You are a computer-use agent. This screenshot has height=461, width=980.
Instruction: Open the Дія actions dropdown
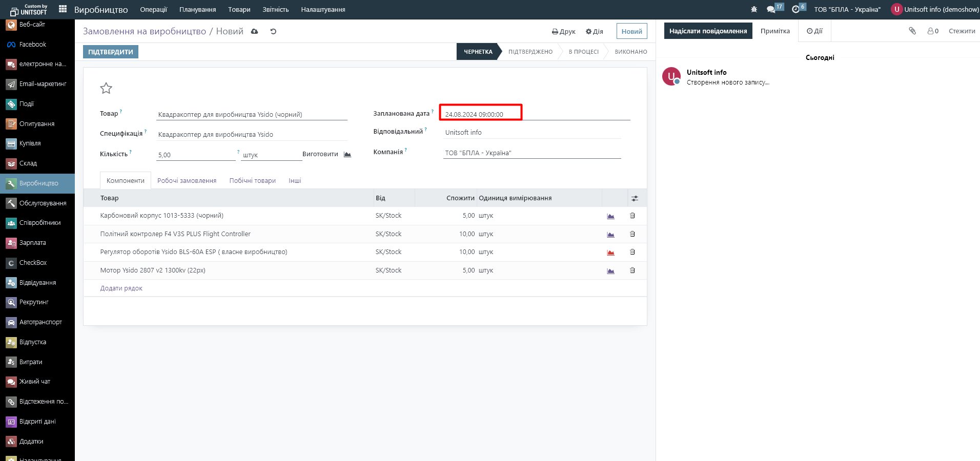click(595, 31)
